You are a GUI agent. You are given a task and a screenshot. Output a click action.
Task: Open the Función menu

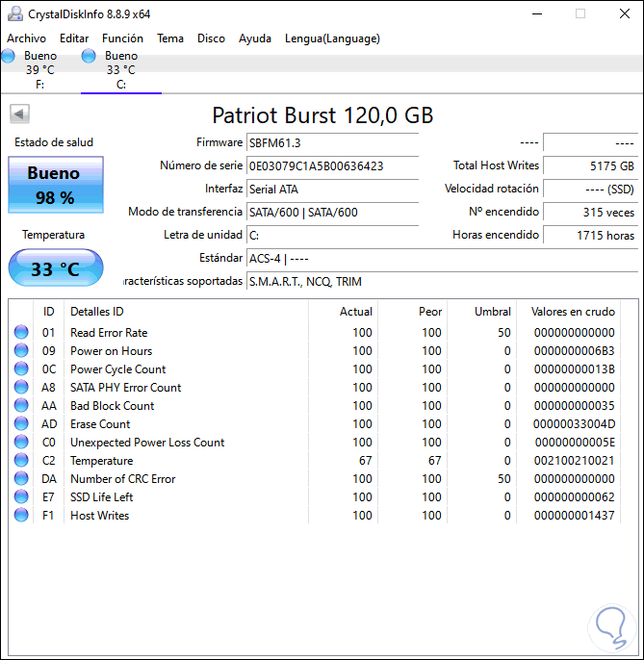[x=122, y=38]
